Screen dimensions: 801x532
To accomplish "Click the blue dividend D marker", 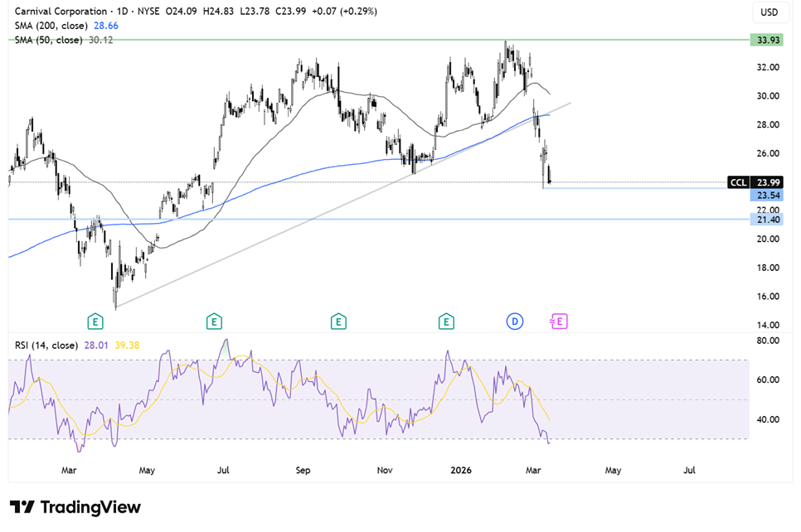I will pos(515,322).
